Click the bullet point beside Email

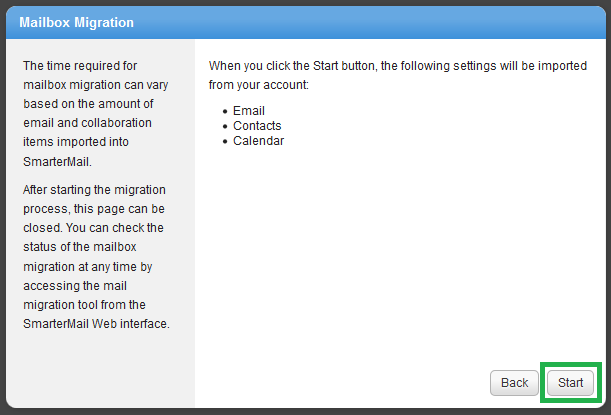(225, 112)
